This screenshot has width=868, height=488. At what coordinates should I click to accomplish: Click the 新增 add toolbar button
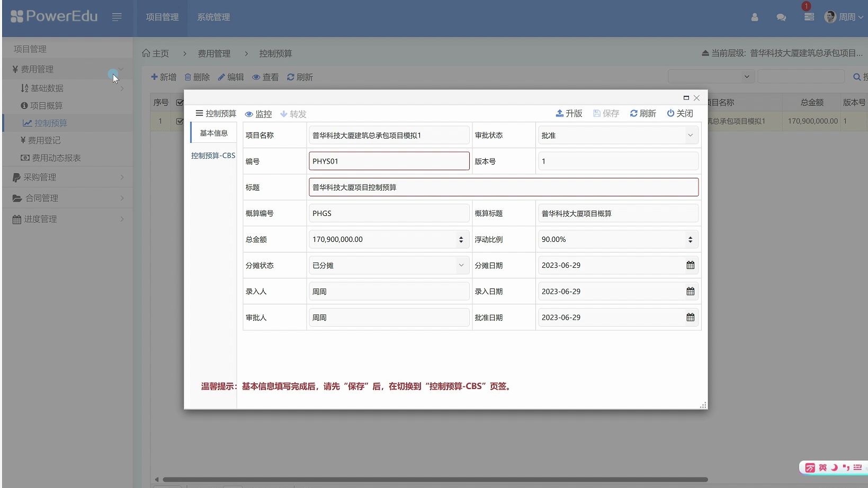(x=164, y=77)
